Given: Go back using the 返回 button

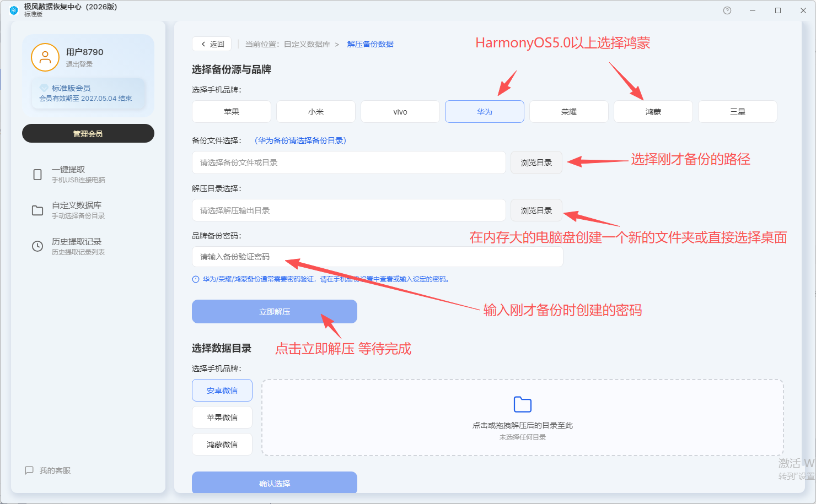Looking at the screenshot, I should pyautogui.click(x=212, y=44).
